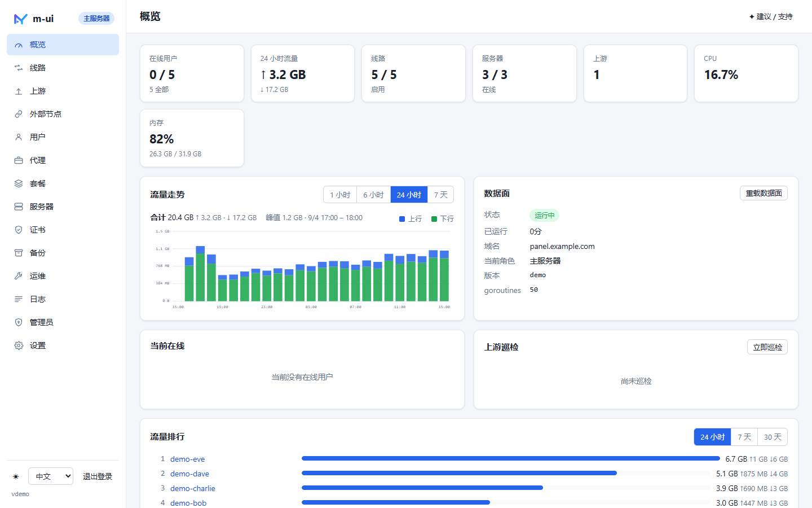Switch 流量排行 to 7 天
The height and width of the screenshot is (508, 812).
click(x=744, y=437)
